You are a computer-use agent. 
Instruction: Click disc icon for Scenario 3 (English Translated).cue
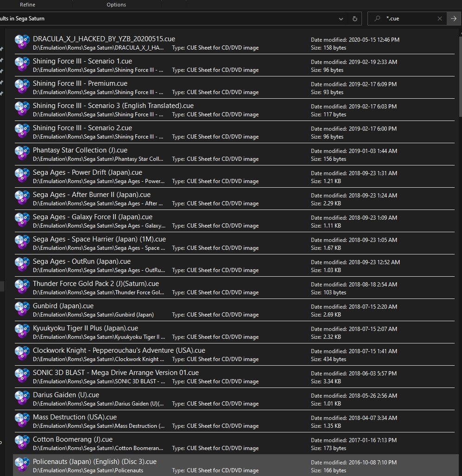pyautogui.click(x=22, y=108)
